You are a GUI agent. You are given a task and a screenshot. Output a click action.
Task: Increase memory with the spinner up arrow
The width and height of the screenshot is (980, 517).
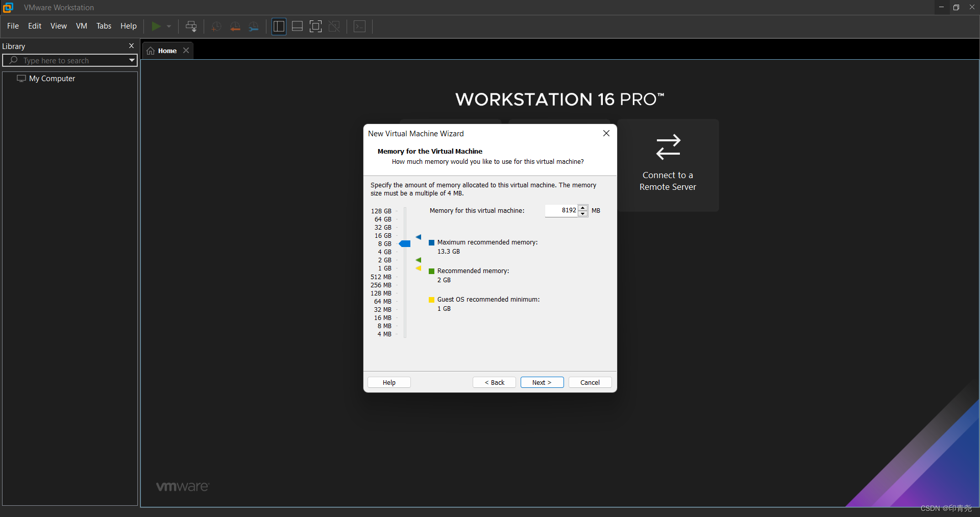tap(583, 208)
